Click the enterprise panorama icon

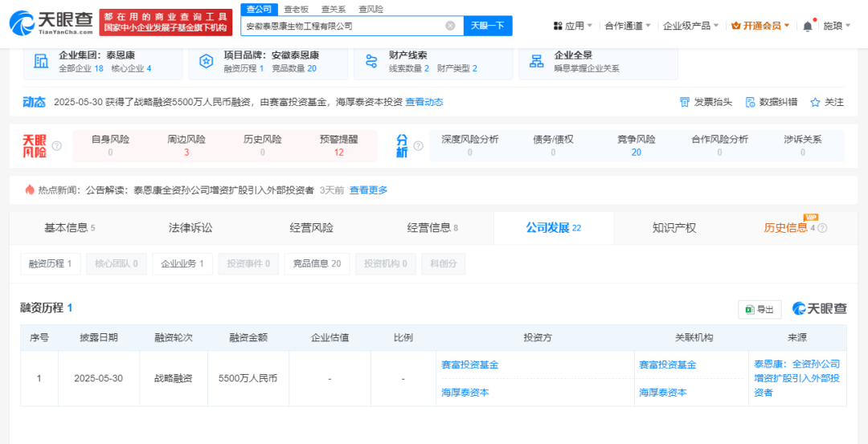point(536,61)
